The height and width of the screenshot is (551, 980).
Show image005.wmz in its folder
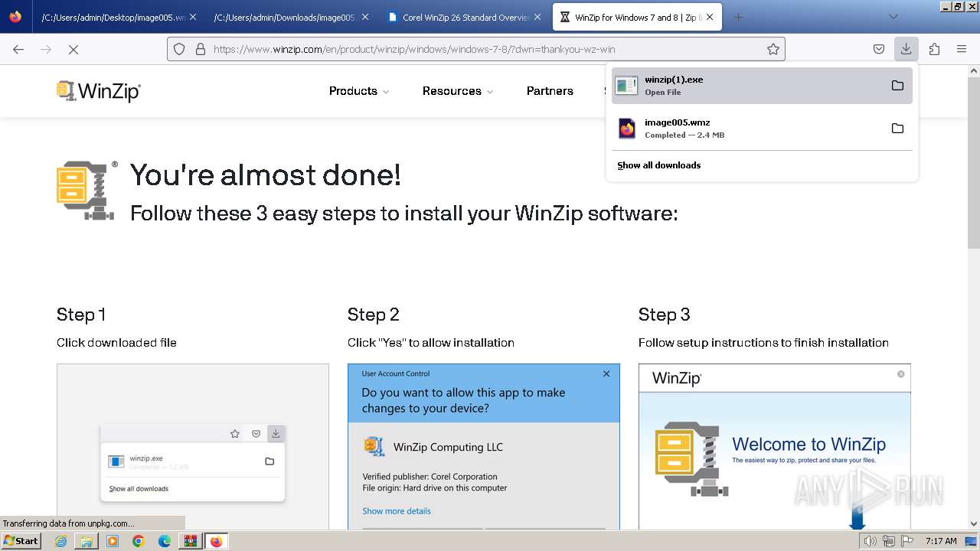897,129
